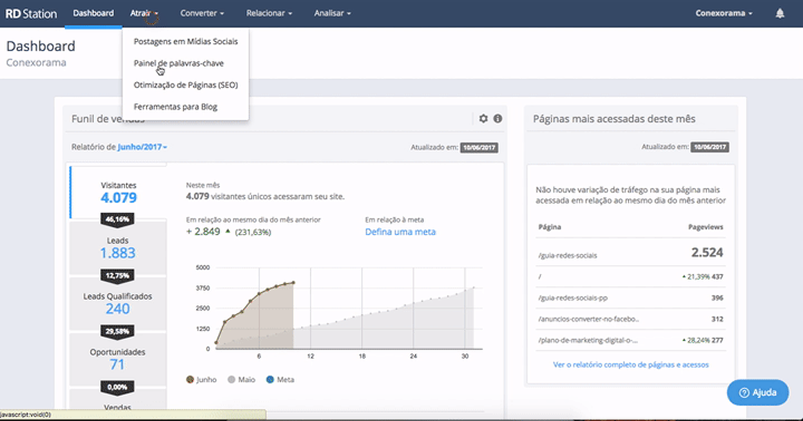Open Ver o relatório completo de páginas link
803x421 pixels.
click(x=632, y=365)
